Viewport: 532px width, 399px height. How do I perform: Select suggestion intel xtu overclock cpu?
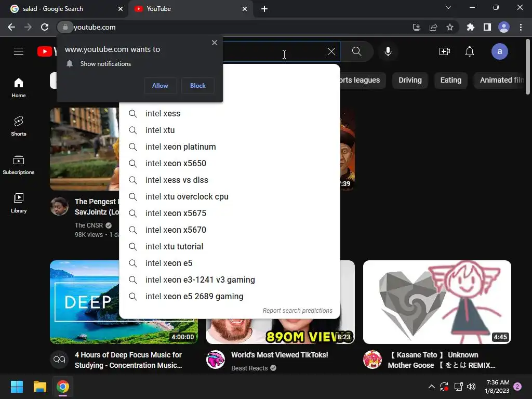click(x=229, y=197)
